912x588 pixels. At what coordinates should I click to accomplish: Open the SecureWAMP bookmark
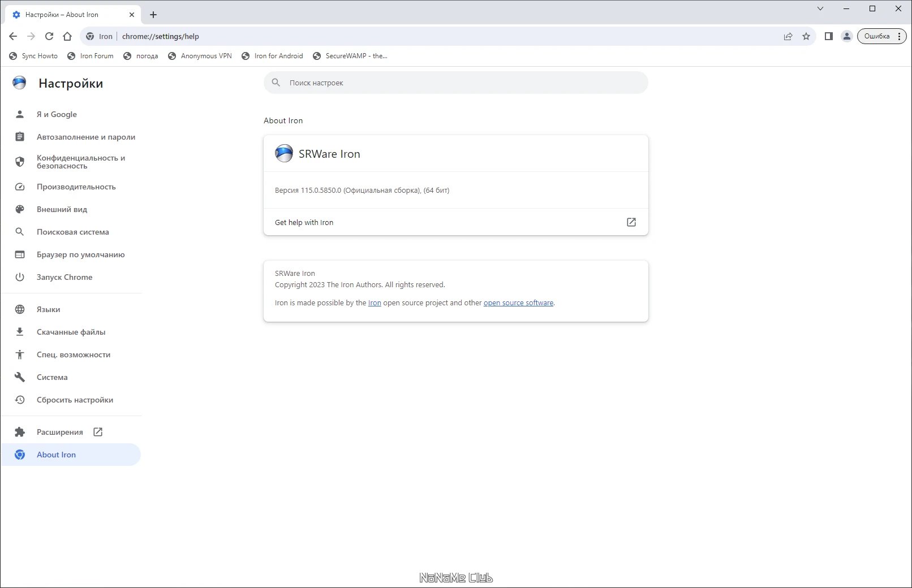350,56
